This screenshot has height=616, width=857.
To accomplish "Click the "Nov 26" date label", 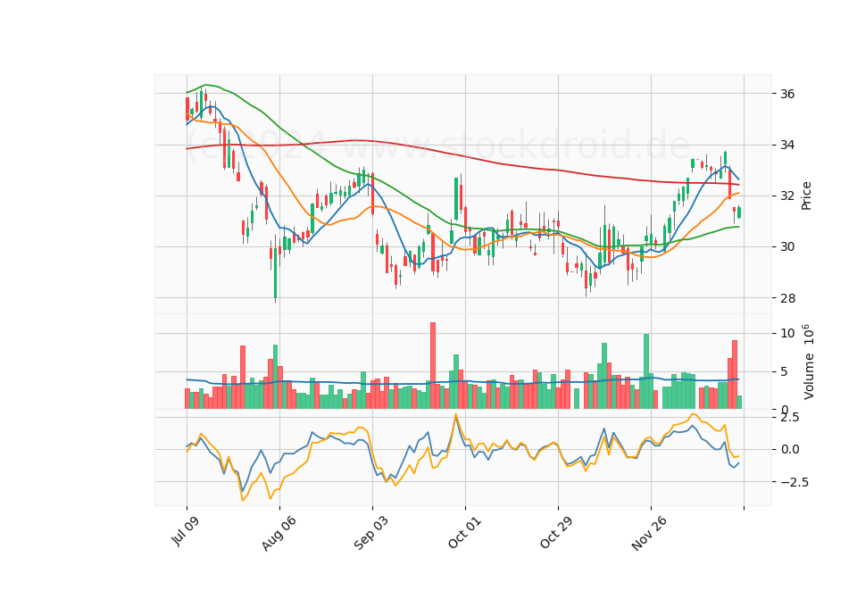I will [649, 532].
